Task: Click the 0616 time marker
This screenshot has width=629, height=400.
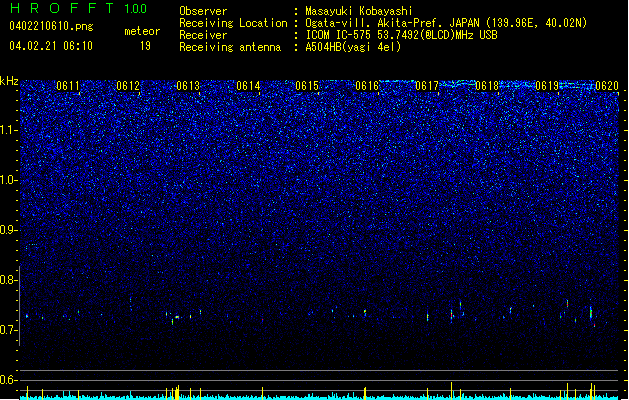Action: (367, 86)
